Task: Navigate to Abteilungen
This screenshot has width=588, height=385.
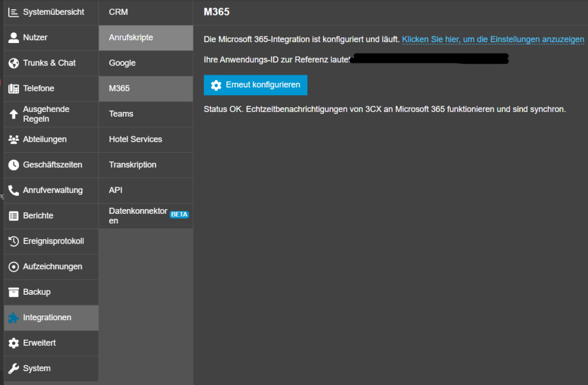Action: 51,140
